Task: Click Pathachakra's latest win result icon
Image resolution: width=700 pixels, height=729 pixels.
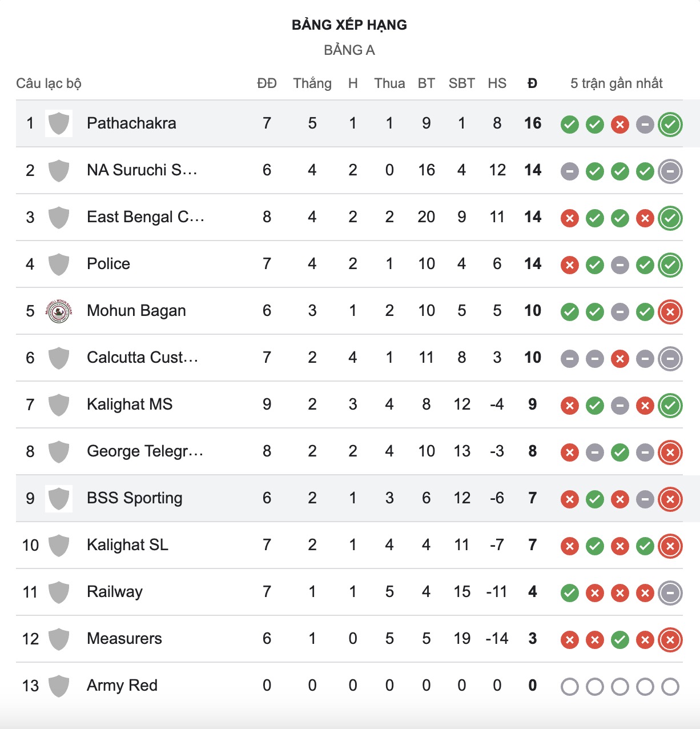Action: (670, 125)
